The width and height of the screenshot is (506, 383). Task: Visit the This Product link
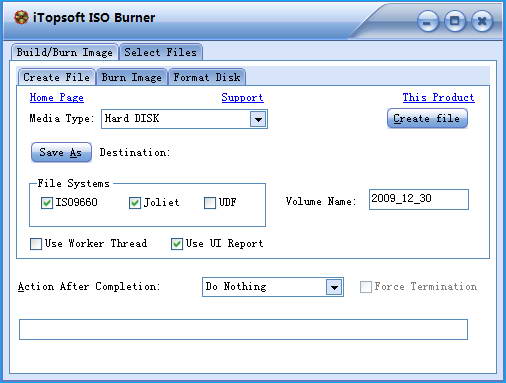pos(438,98)
